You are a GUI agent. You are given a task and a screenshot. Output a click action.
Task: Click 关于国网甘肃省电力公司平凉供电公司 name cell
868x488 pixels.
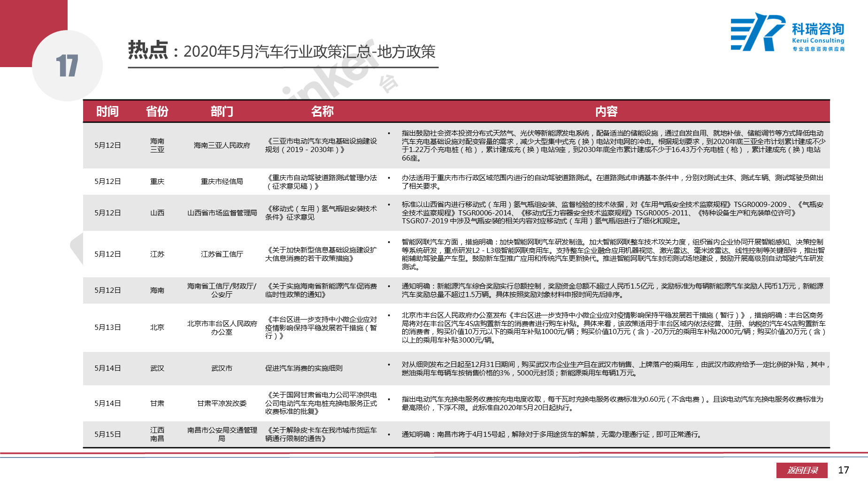[321, 404]
